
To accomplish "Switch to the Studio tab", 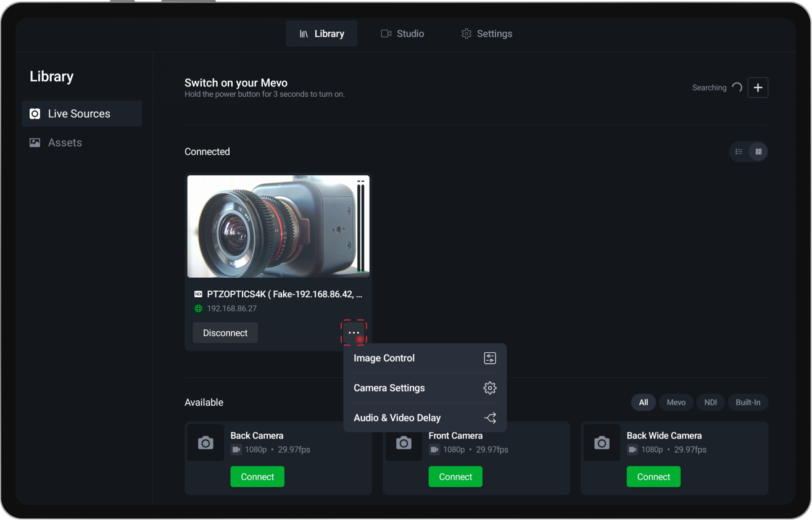I will [x=402, y=33].
